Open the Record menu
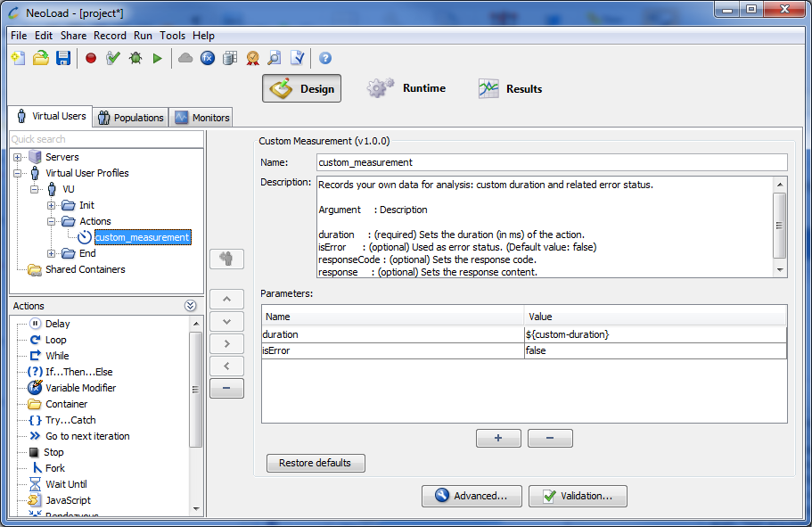The width and height of the screenshot is (812, 527). (110, 36)
